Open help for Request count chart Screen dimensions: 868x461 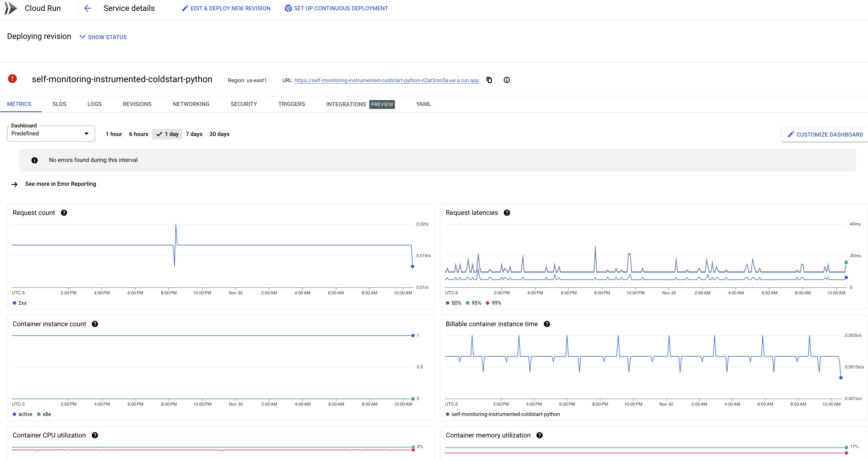[64, 213]
